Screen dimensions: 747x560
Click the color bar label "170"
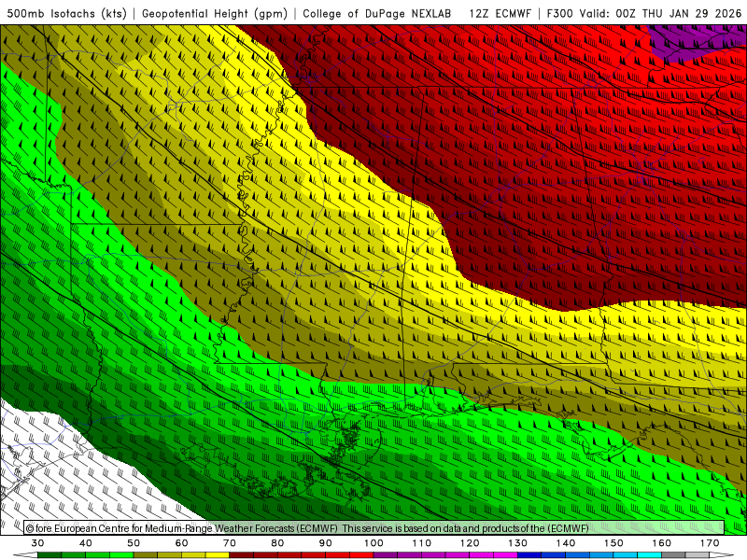coord(710,543)
